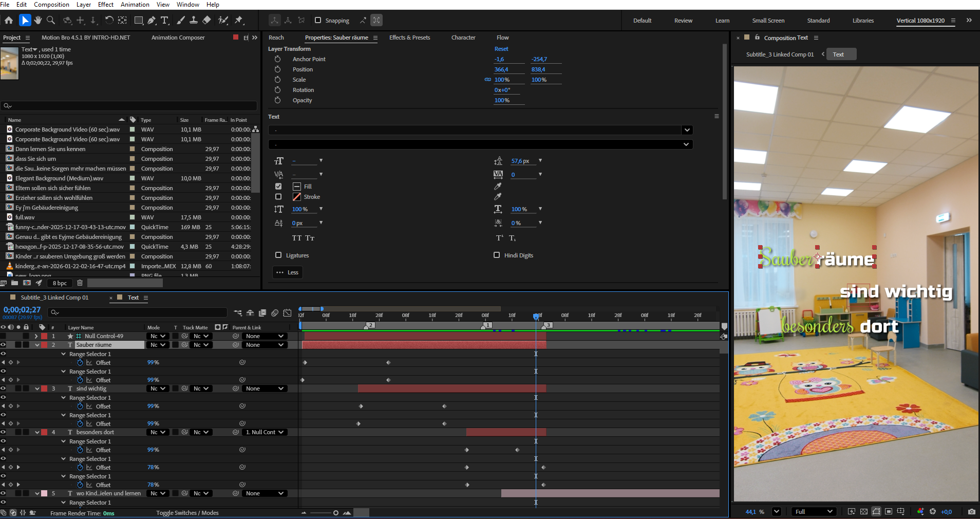Open parent dropdown for besonders dort layer
Image resolution: width=980 pixels, height=519 pixels.
pyautogui.click(x=265, y=432)
